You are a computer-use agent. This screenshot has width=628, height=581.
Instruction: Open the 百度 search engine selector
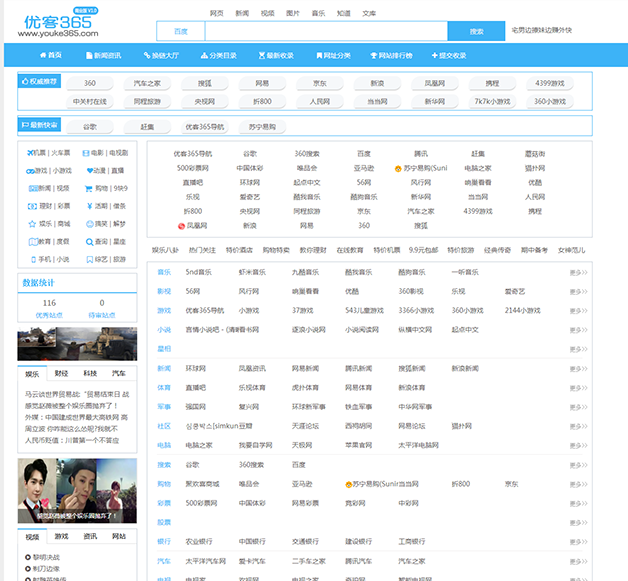tap(181, 31)
